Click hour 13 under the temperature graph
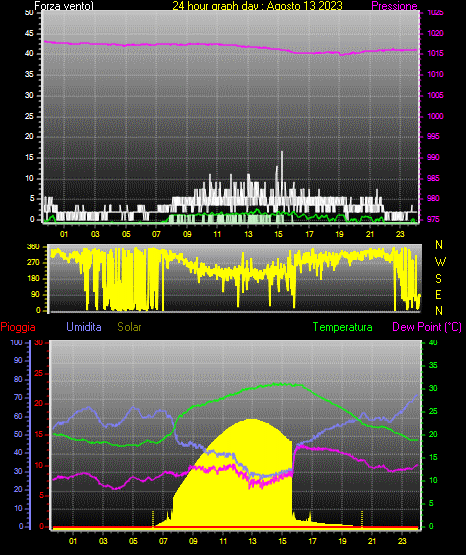 click(252, 541)
